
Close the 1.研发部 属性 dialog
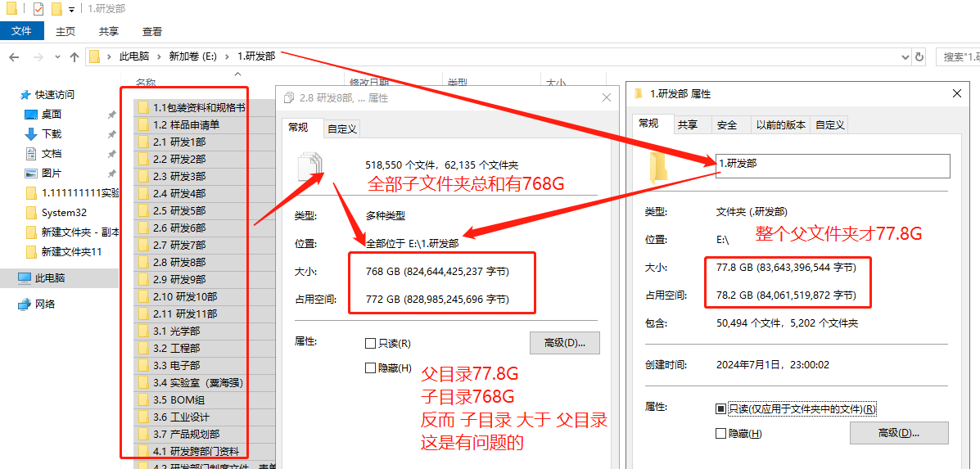(956, 93)
